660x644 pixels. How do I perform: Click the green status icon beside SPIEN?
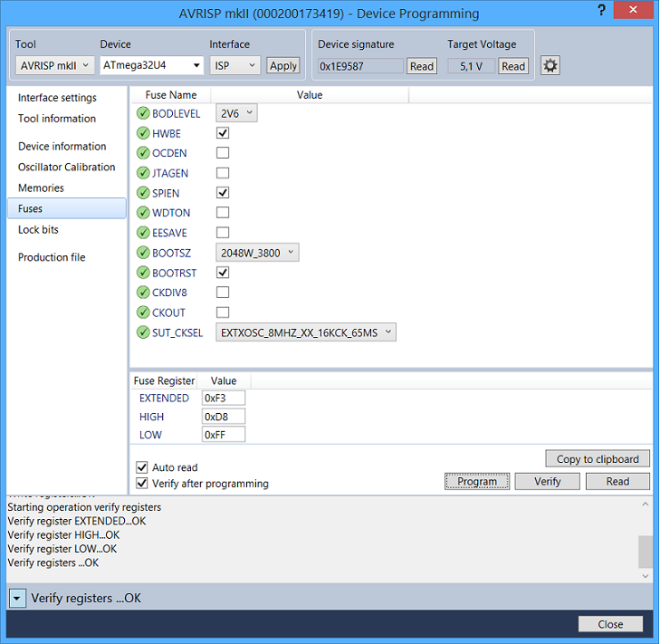143,193
